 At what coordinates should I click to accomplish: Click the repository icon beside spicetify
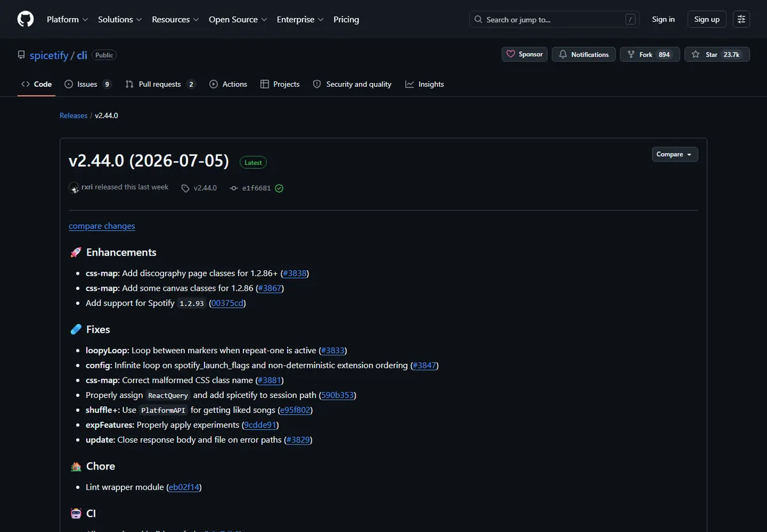[x=21, y=55]
